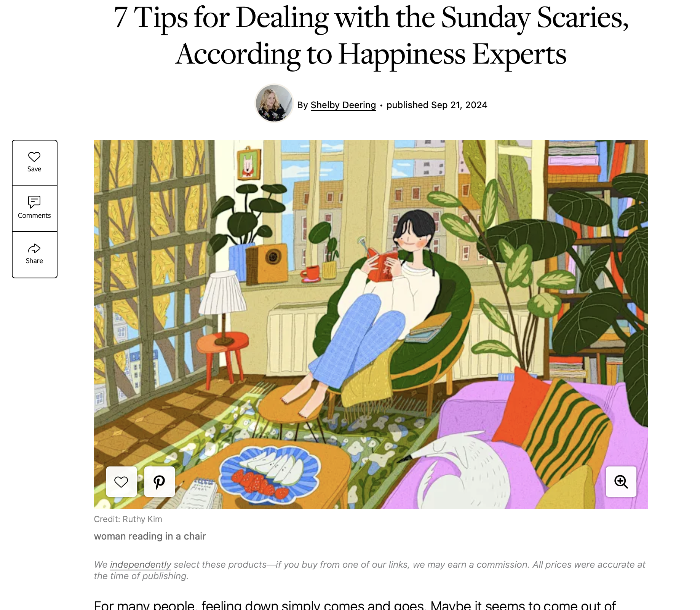Click the 'Credit: Ruthy Kim' caption

pyautogui.click(x=128, y=519)
